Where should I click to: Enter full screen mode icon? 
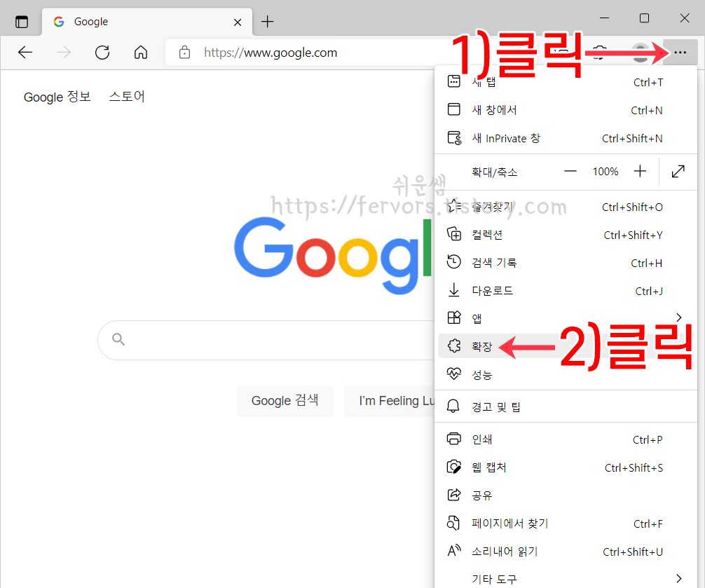pos(678,171)
